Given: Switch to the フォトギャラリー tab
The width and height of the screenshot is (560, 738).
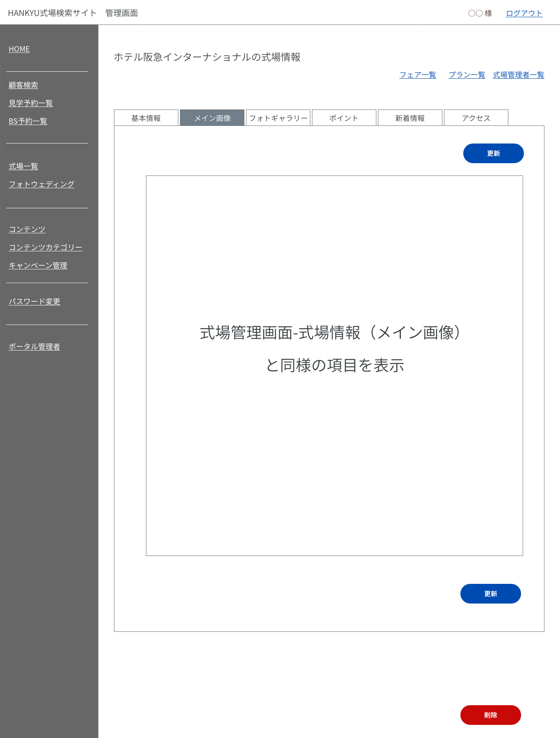Looking at the screenshot, I should point(278,118).
